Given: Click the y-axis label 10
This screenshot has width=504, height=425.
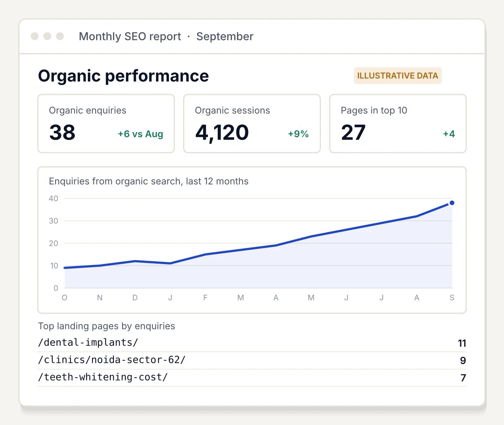Looking at the screenshot, I should coord(54,266).
